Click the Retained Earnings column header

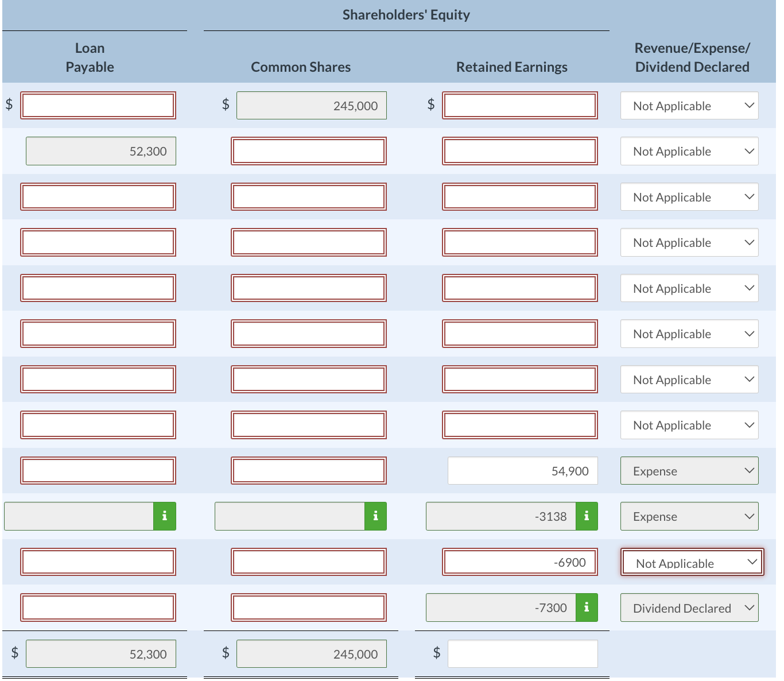pyautogui.click(x=512, y=67)
